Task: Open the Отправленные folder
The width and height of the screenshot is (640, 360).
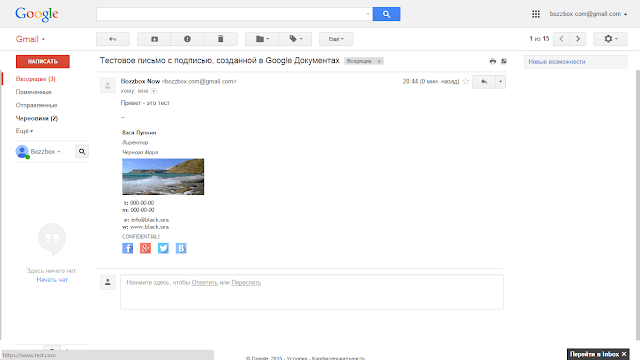Action: click(36, 105)
